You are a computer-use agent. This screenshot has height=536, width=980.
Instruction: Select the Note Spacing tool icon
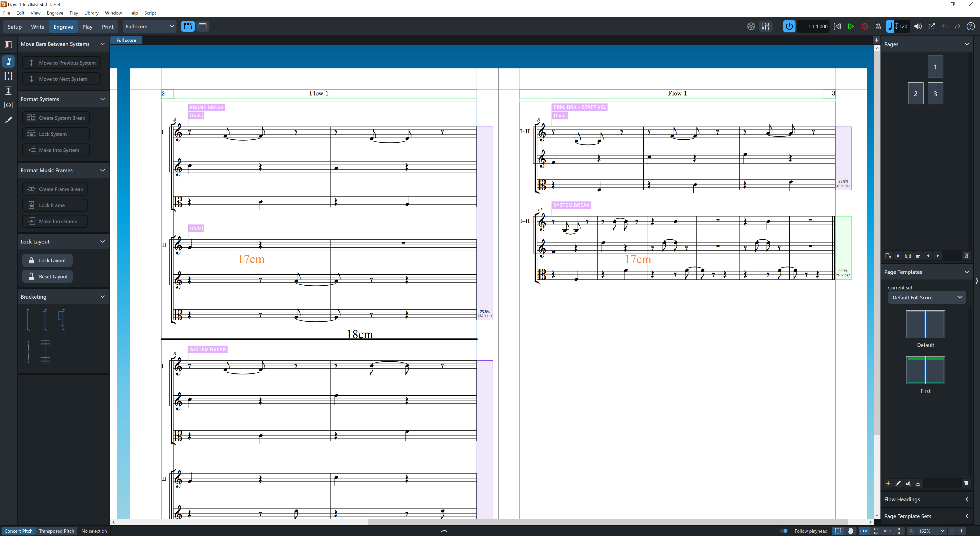pyautogui.click(x=8, y=105)
